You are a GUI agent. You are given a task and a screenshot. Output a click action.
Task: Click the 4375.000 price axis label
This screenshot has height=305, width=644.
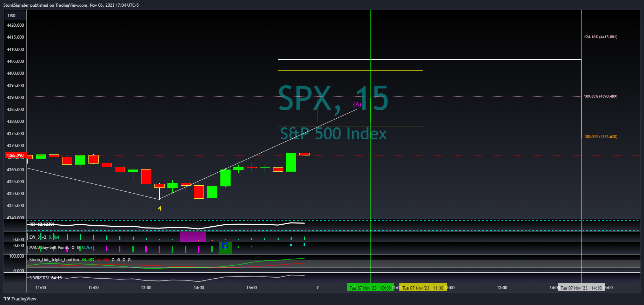15,134
